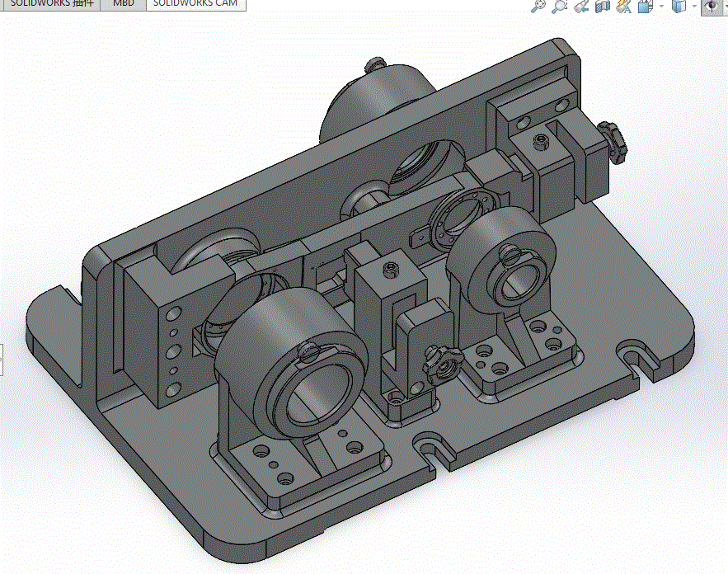
Task: Toggle the Section View tool
Action: point(602,6)
